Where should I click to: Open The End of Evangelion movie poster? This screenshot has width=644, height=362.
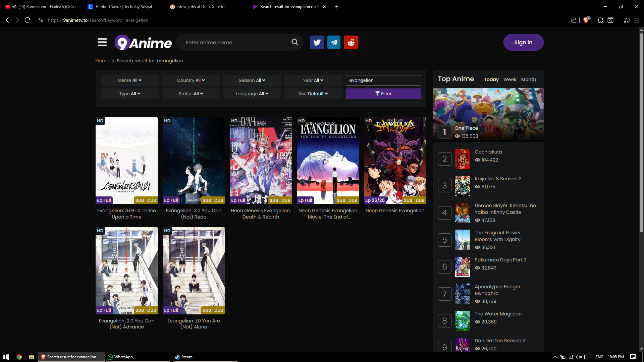tap(328, 161)
